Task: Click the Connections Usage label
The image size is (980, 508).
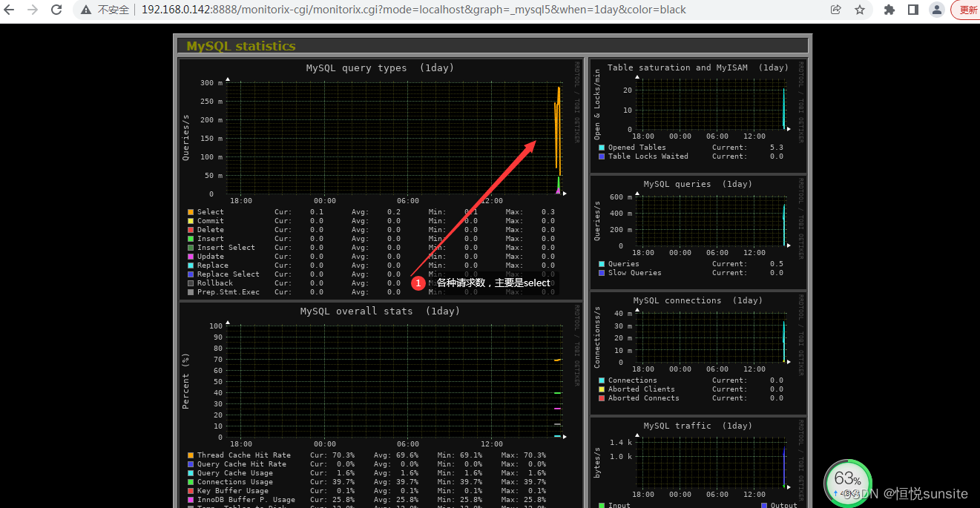Action: coord(235,482)
